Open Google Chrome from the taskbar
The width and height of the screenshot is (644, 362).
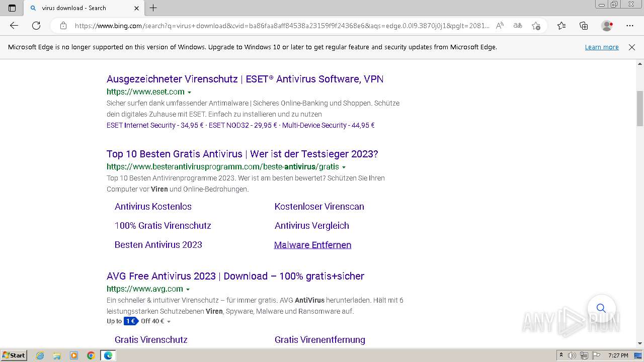coord(91,355)
